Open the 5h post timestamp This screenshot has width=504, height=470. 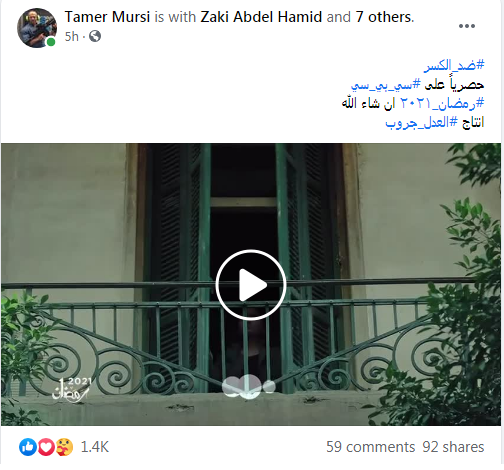coord(71,36)
